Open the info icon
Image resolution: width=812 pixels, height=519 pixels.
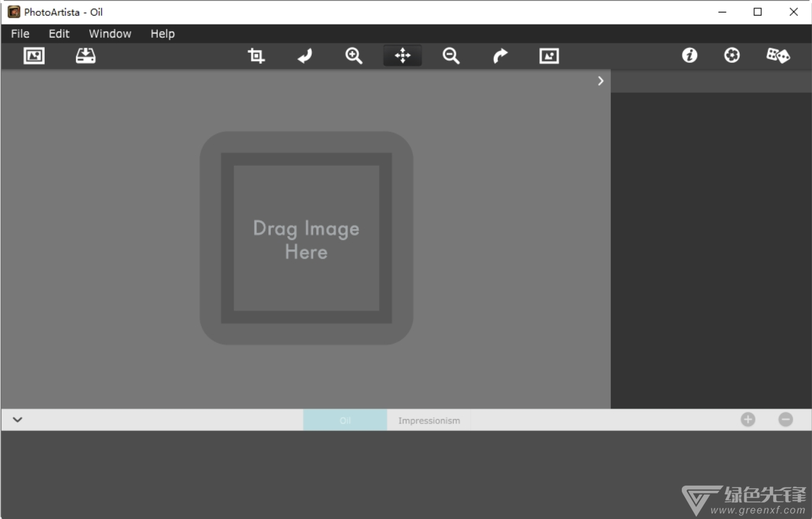(x=689, y=56)
